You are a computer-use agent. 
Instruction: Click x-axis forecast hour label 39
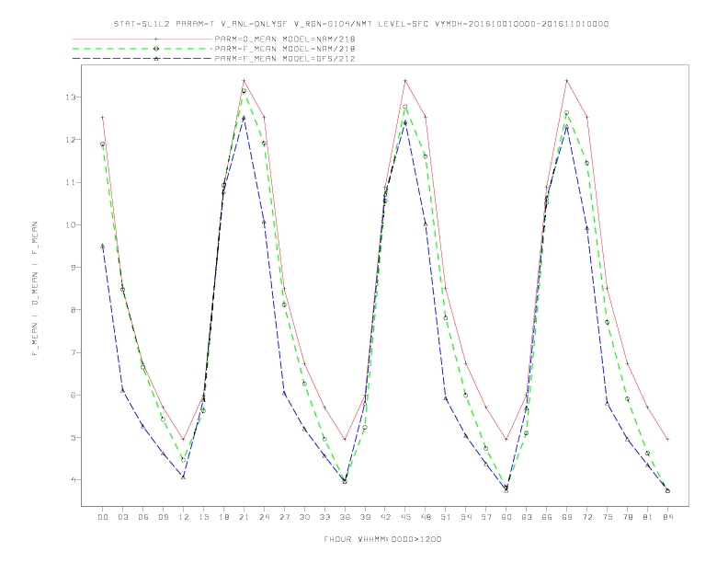pos(365,517)
